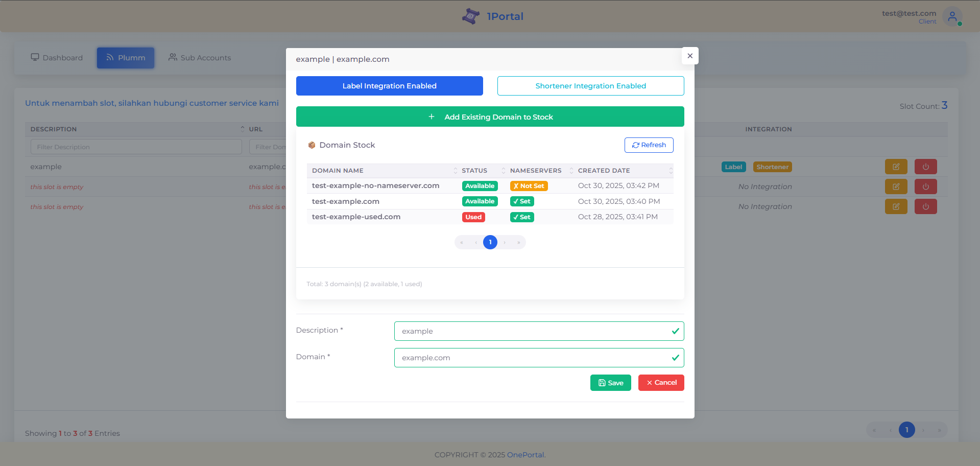Click the Refresh icon in Domain Stock

pyautogui.click(x=636, y=145)
